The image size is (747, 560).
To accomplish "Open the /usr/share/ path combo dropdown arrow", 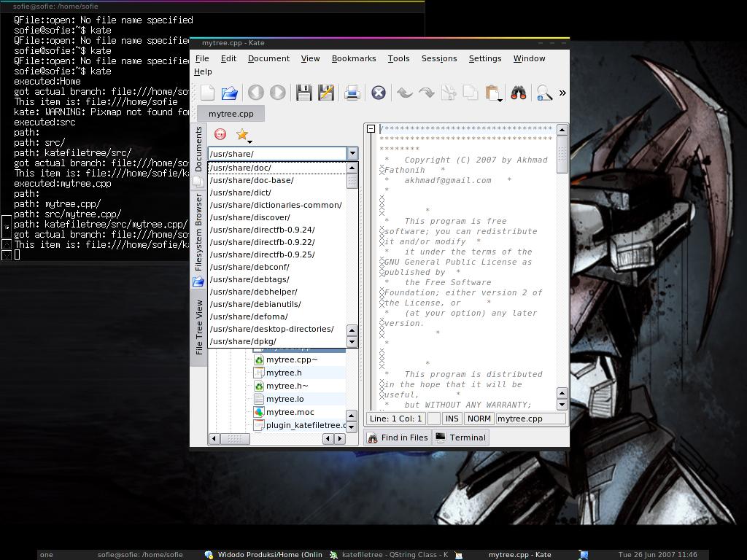I will [x=352, y=153].
